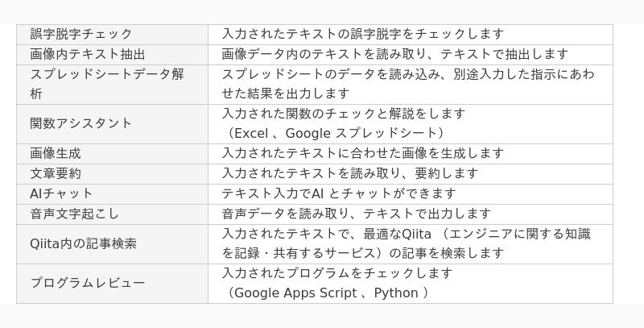Select the プログラムレビュー row label
Viewport: 644px width, 328px height.
point(112,284)
